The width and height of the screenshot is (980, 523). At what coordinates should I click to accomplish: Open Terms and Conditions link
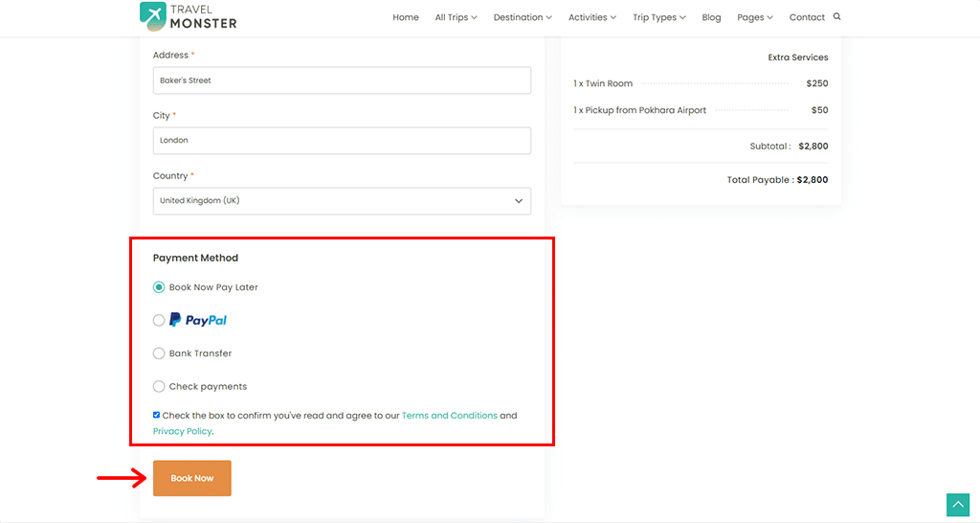450,416
